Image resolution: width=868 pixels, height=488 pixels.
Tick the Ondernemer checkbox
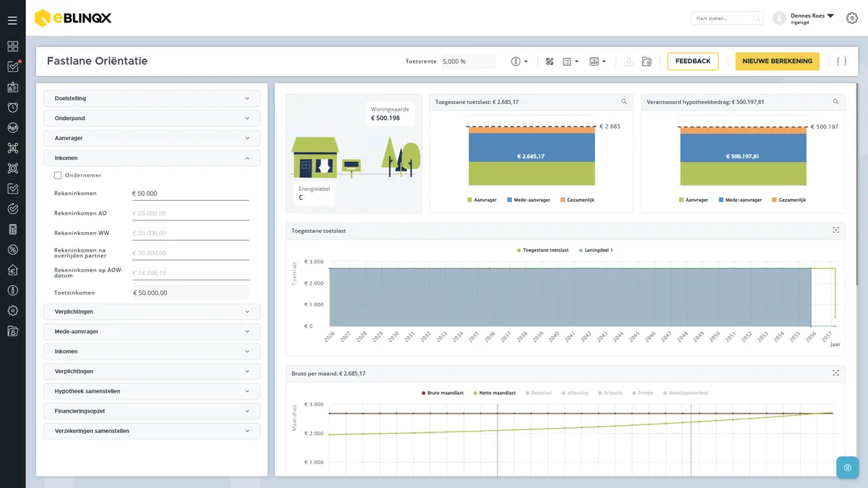click(x=58, y=175)
